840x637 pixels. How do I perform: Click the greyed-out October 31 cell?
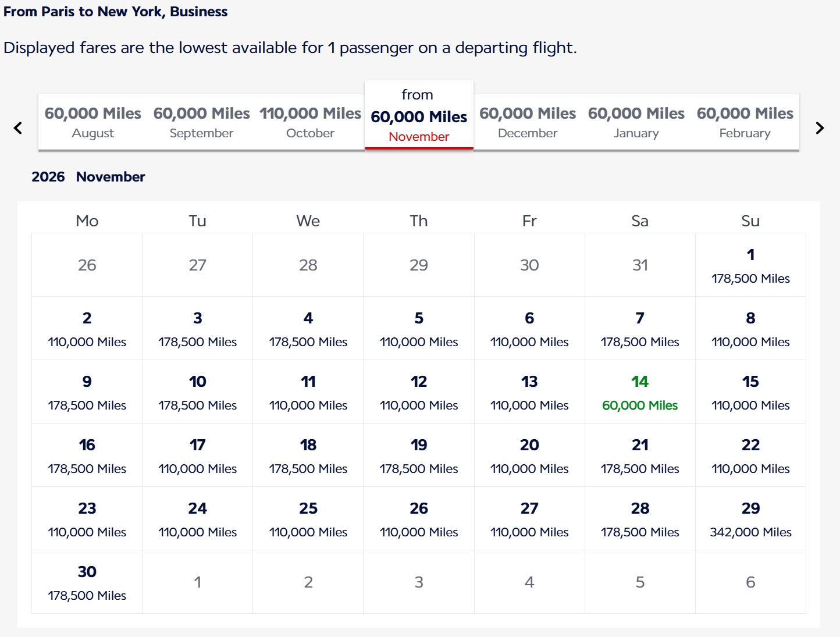(640, 265)
